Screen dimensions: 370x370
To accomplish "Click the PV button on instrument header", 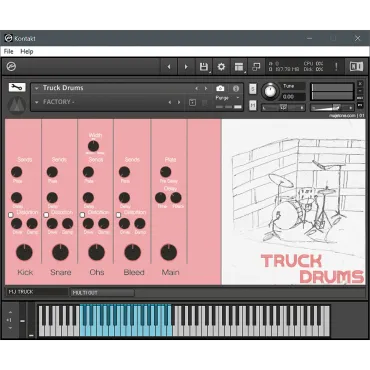I will (x=360, y=105).
